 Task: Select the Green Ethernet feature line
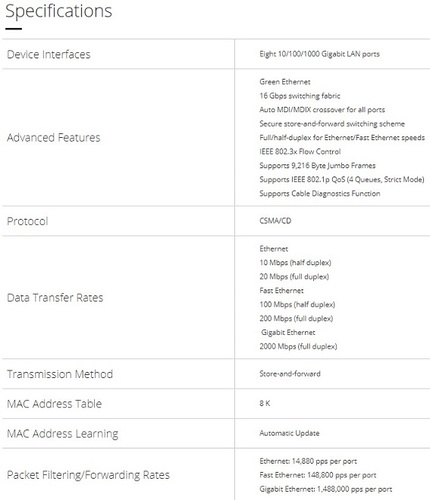[x=285, y=82]
